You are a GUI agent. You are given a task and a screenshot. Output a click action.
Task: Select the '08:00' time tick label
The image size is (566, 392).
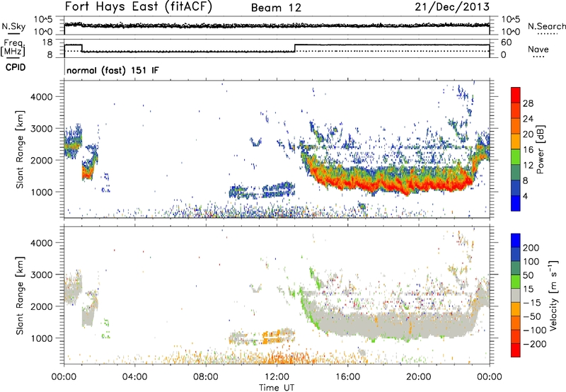[x=206, y=377]
